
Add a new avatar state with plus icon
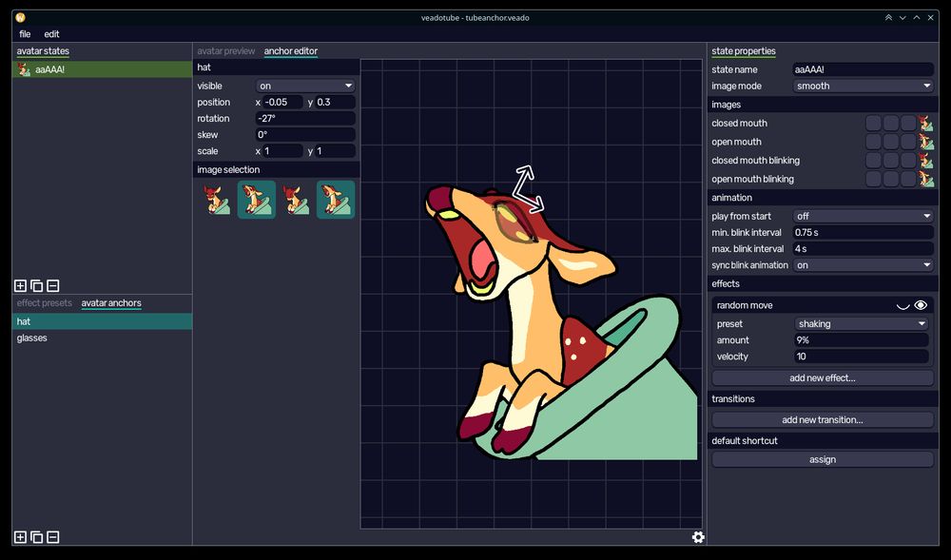click(x=20, y=285)
